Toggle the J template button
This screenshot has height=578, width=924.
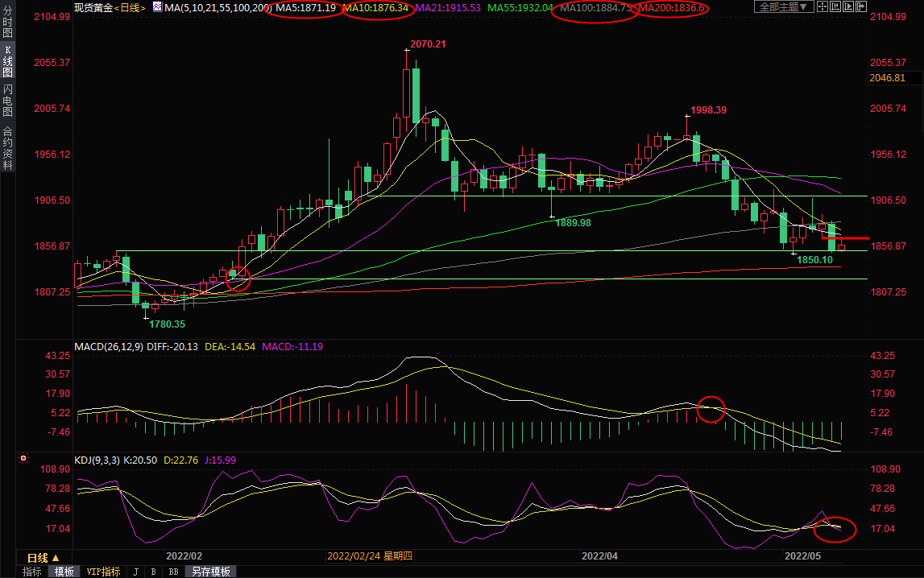[135, 572]
